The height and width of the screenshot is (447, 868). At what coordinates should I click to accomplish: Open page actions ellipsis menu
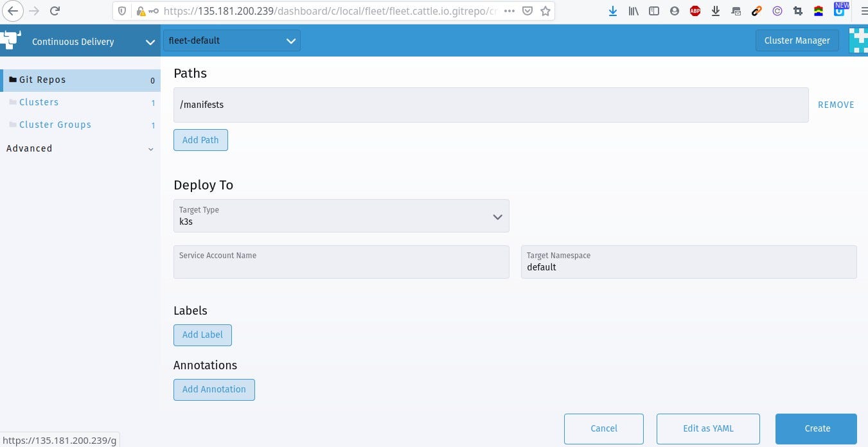pos(509,11)
